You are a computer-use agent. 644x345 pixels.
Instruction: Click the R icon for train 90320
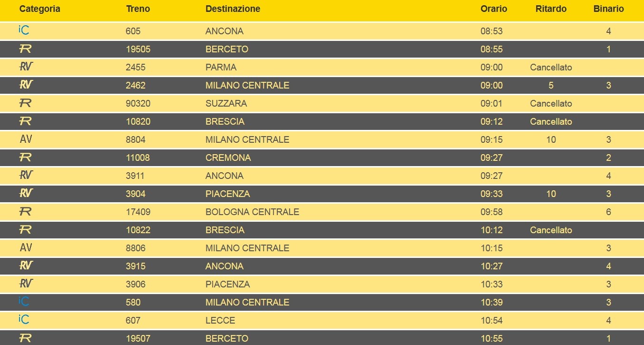[x=25, y=103]
